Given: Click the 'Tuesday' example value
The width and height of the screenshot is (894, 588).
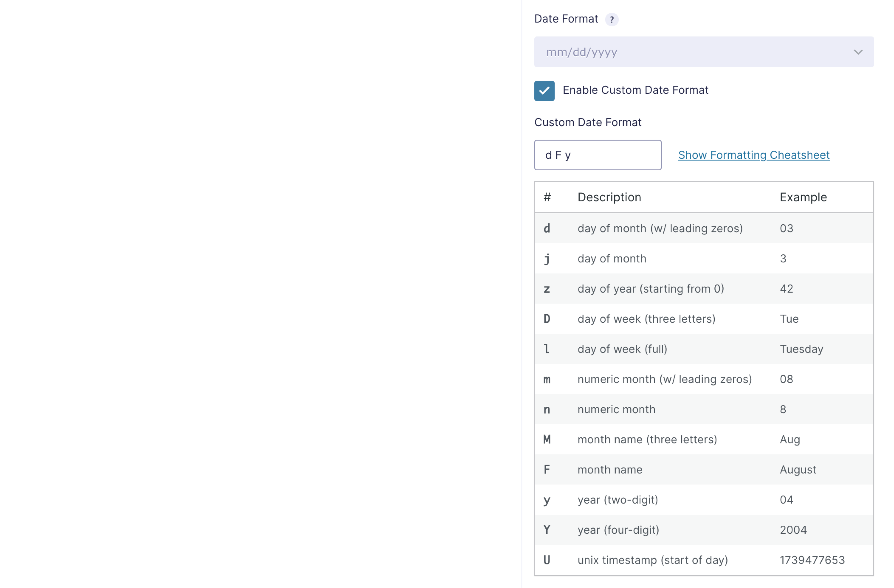Looking at the screenshot, I should pyautogui.click(x=801, y=349).
